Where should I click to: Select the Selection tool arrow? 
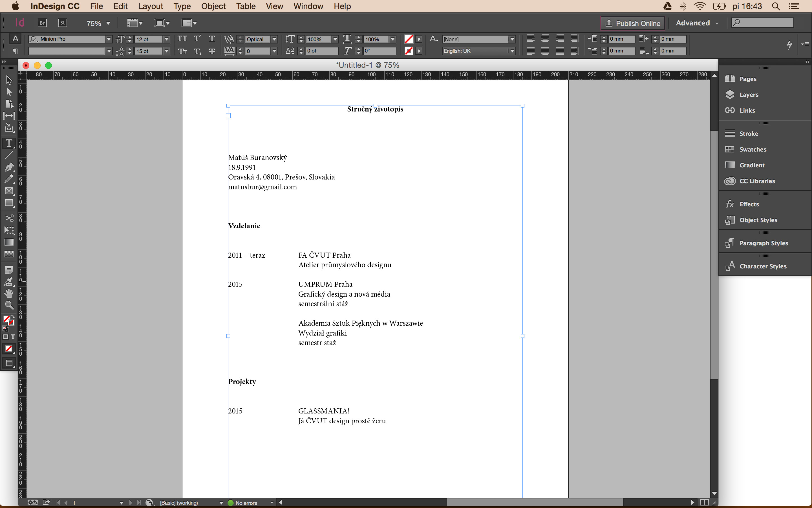coord(9,80)
